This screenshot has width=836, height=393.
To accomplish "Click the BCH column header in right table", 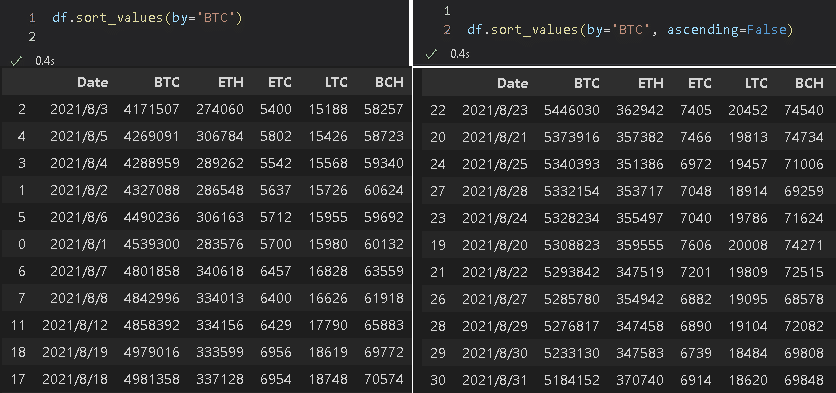I will 809,83.
